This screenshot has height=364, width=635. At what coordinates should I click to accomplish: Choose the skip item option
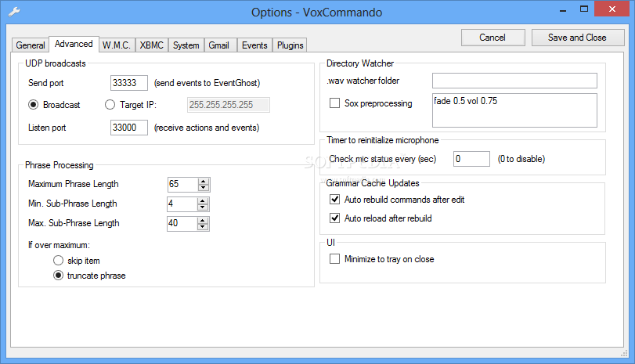58,261
